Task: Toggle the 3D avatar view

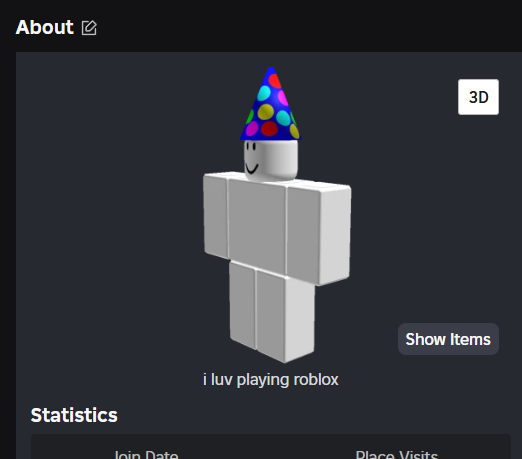Action: (478, 97)
